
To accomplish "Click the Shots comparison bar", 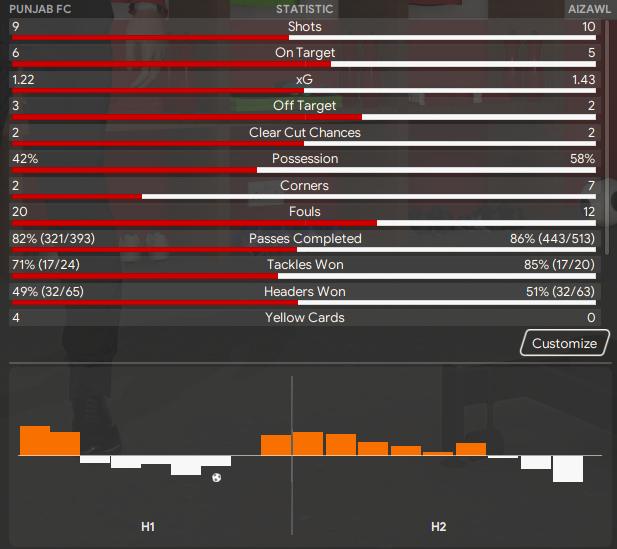I will click(x=304, y=38).
